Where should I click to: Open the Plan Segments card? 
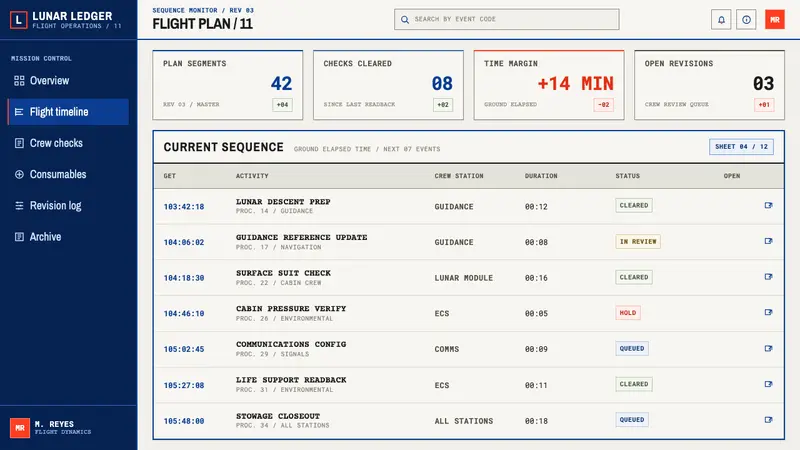(x=228, y=85)
